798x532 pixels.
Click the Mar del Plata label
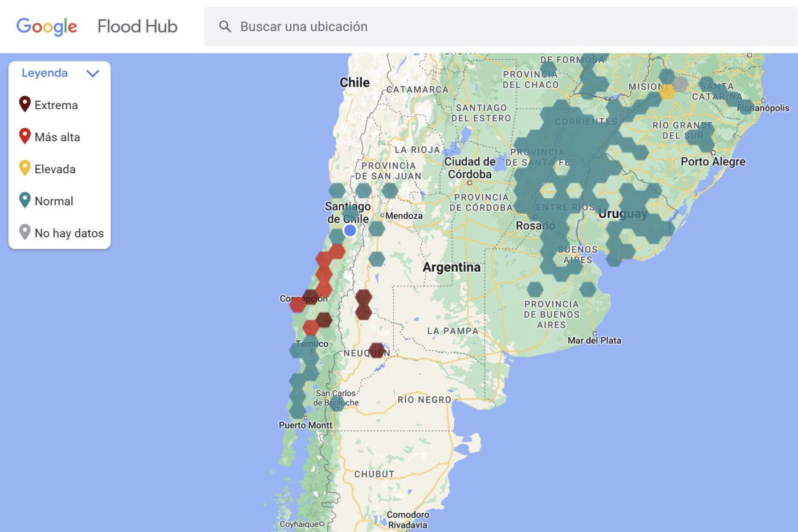[595, 341]
